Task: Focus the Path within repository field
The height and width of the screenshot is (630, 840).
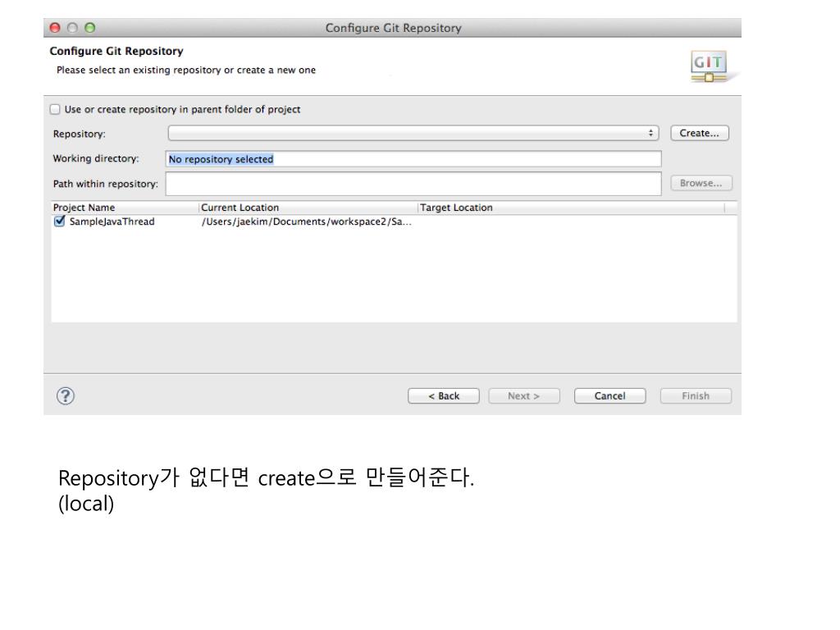Action: click(413, 184)
